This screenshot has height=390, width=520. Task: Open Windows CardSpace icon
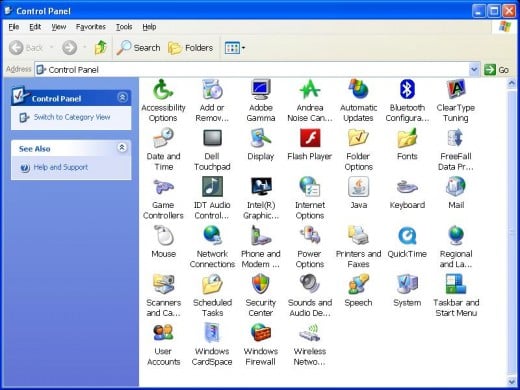212,333
